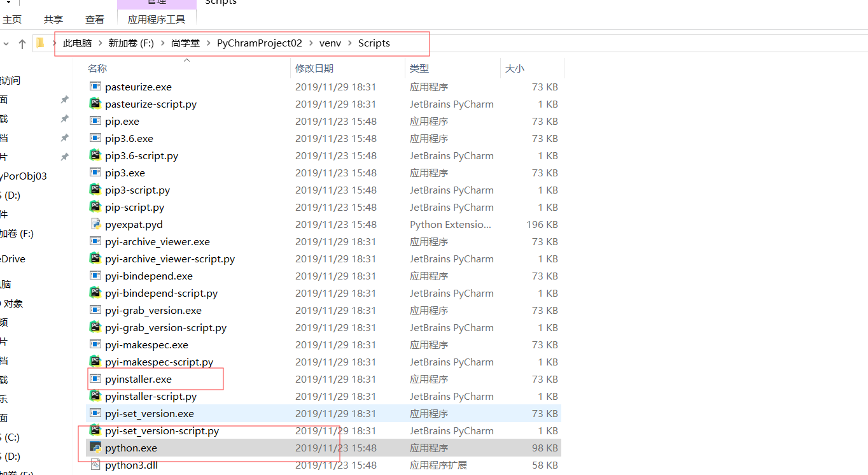Click the PyCharm icon of pyi-set_version-script.py

tap(95, 430)
